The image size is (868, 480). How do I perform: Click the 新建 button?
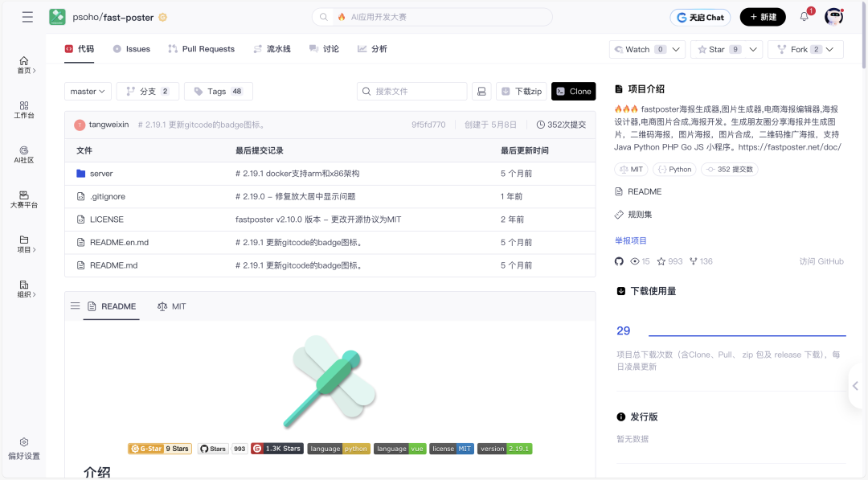coord(763,17)
